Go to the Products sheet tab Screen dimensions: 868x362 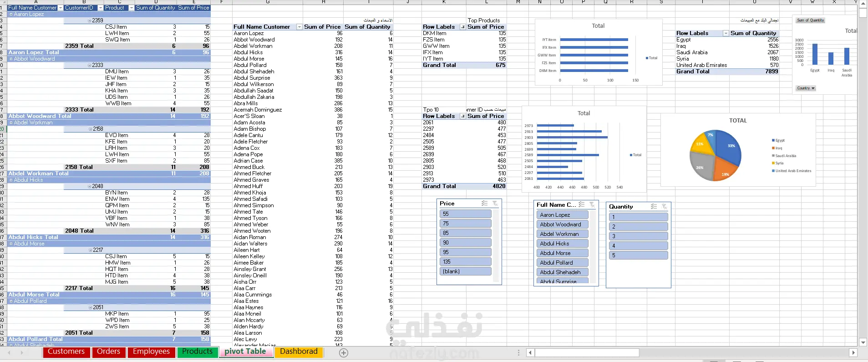(198, 352)
